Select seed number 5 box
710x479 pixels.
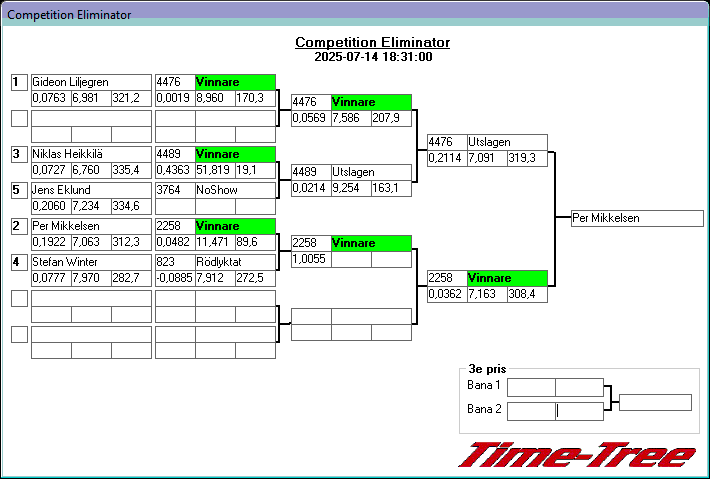tap(19, 190)
